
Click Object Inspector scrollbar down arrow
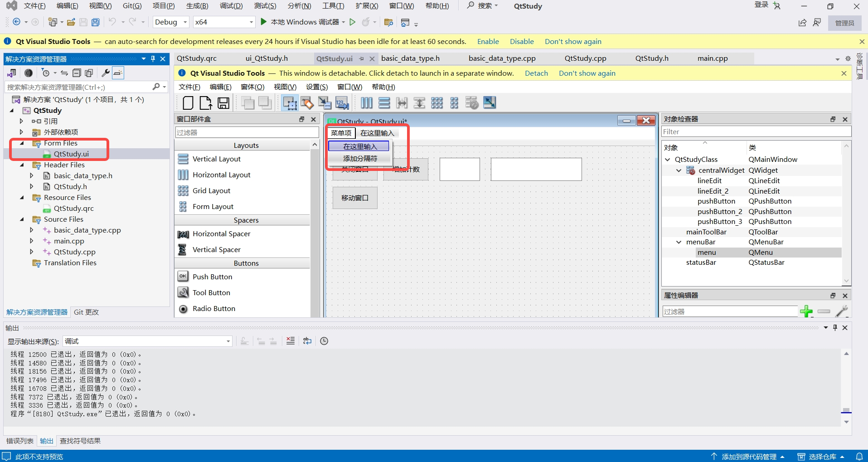[x=846, y=281]
